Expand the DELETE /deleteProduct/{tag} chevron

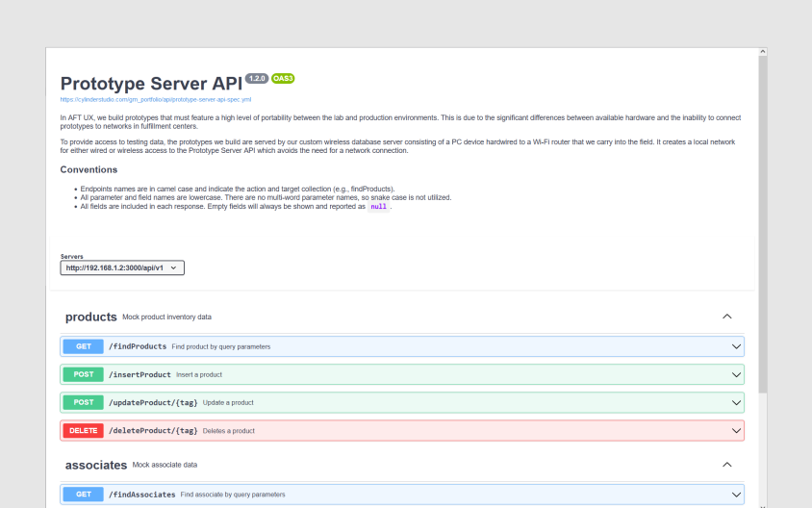(x=737, y=430)
